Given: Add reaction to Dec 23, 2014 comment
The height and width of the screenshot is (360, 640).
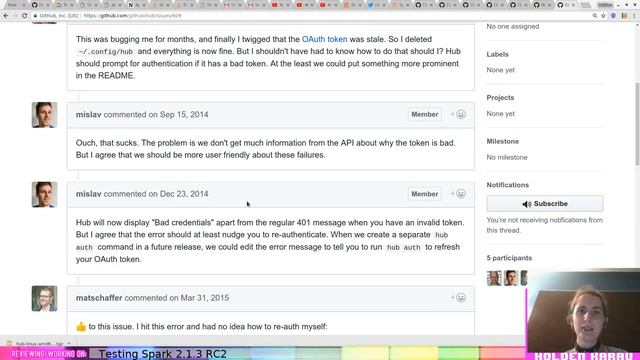Looking at the screenshot, I should (x=458, y=194).
